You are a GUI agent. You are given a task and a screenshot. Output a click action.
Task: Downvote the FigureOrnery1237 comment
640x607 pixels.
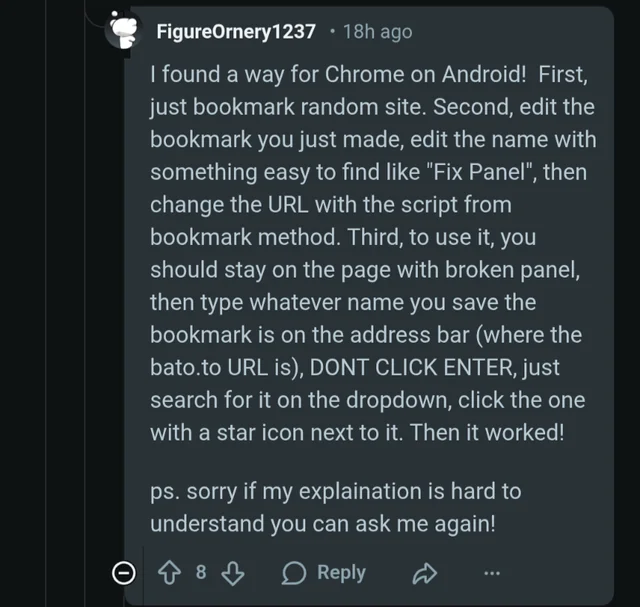232,573
